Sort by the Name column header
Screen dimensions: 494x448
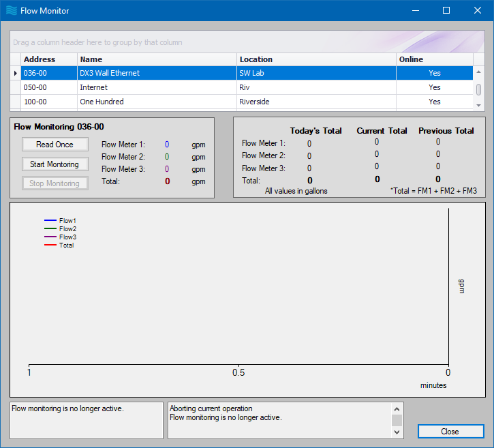157,59
